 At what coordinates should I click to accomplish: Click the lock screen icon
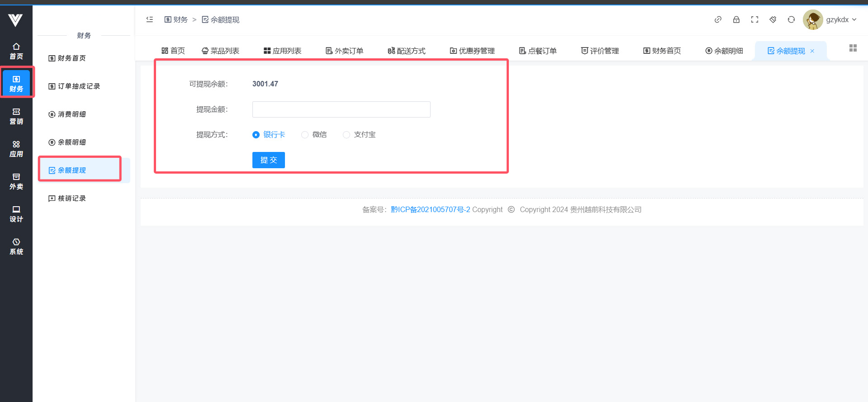click(736, 19)
